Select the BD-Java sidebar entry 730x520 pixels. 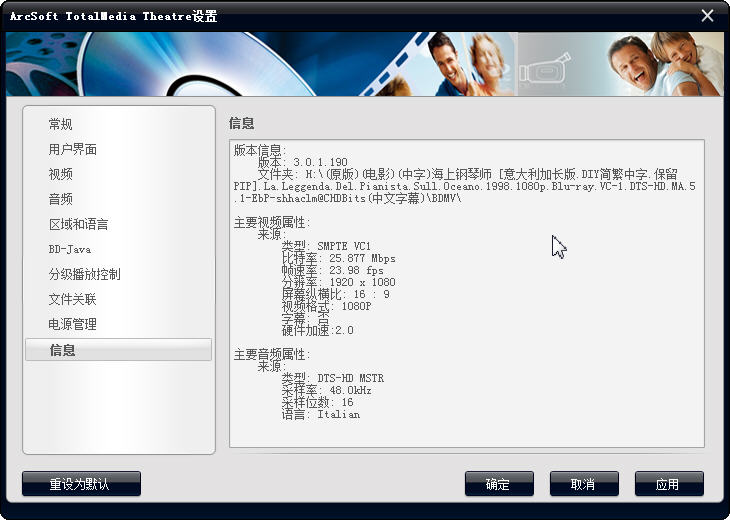70,250
